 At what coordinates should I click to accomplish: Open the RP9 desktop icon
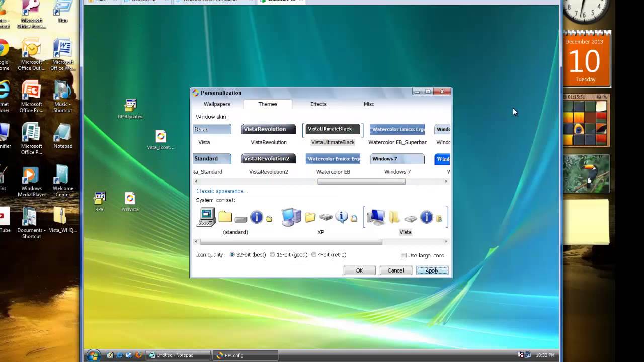(100, 201)
